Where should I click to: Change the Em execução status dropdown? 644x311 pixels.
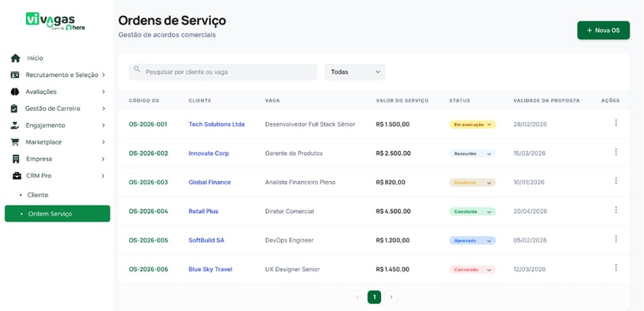[x=472, y=125]
